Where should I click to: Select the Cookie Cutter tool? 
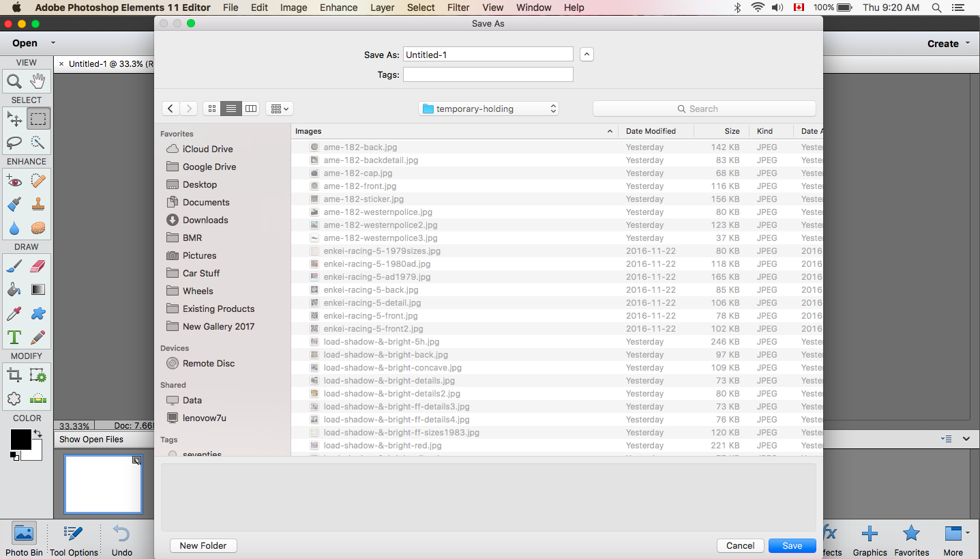[x=14, y=399]
